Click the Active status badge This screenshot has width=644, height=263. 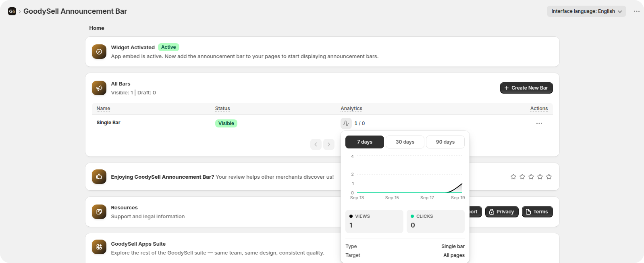pyautogui.click(x=168, y=47)
